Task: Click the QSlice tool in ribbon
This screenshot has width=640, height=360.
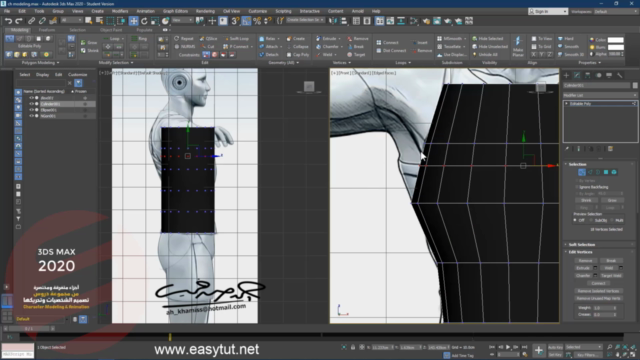Action: pos(209,38)
